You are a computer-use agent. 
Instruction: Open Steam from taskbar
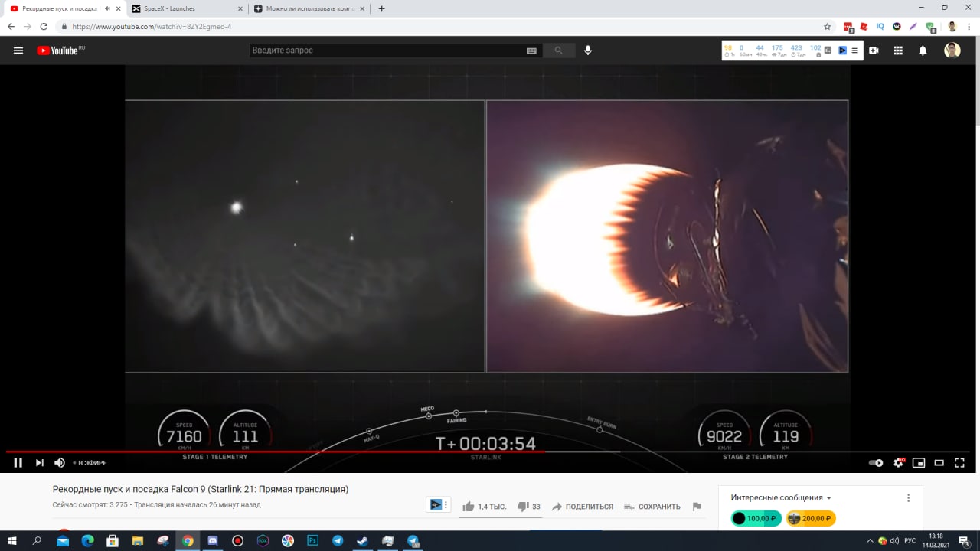click(x=362, y=540)
